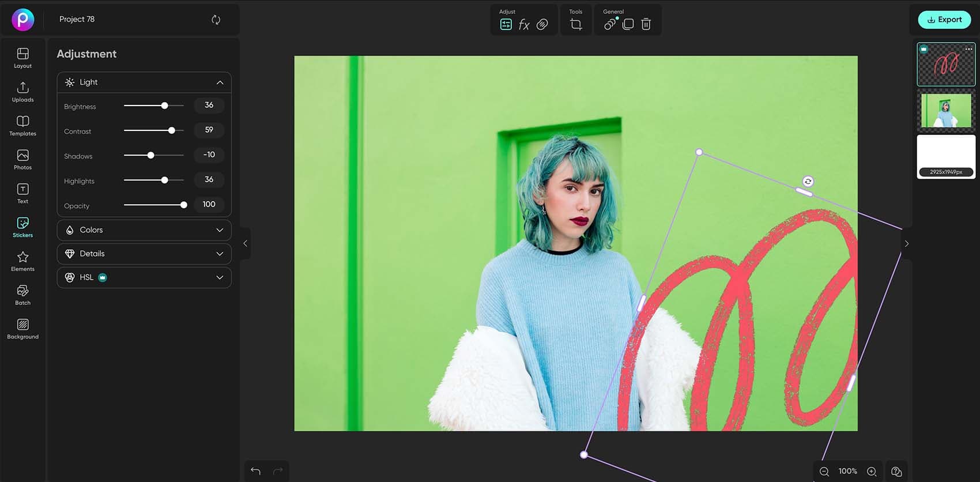
Task: Open the sticker layer three-dots menu
Action: click(968, 49)
